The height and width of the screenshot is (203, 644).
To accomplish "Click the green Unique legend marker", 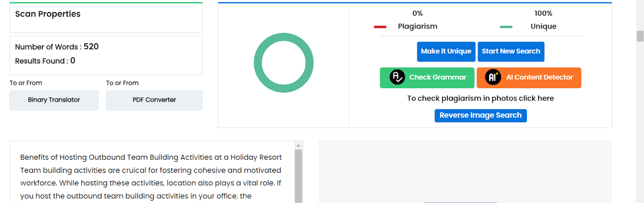I will pos(506,27).
